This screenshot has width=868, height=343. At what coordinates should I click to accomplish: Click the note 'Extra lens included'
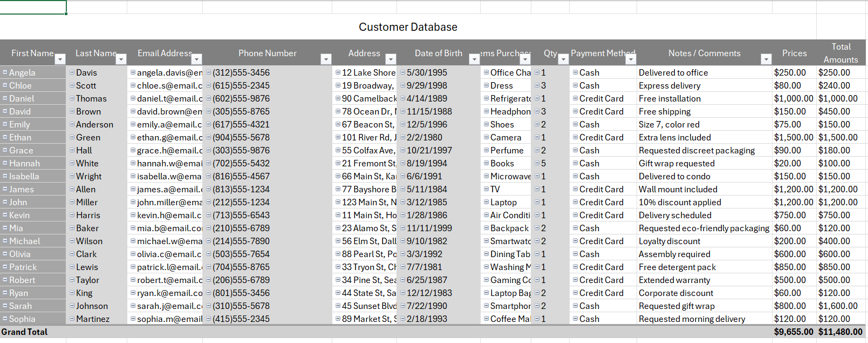click(x=675, y=137)
